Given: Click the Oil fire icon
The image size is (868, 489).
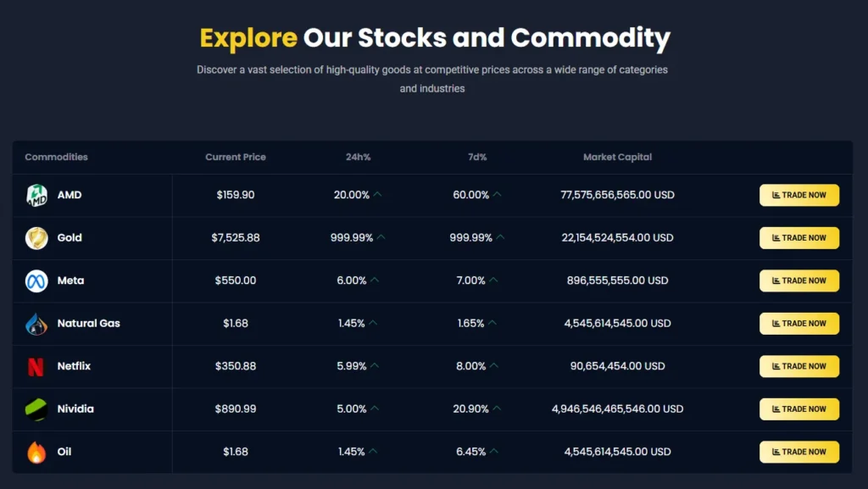Looking at the screenshot, I should (x=36, y=452).
